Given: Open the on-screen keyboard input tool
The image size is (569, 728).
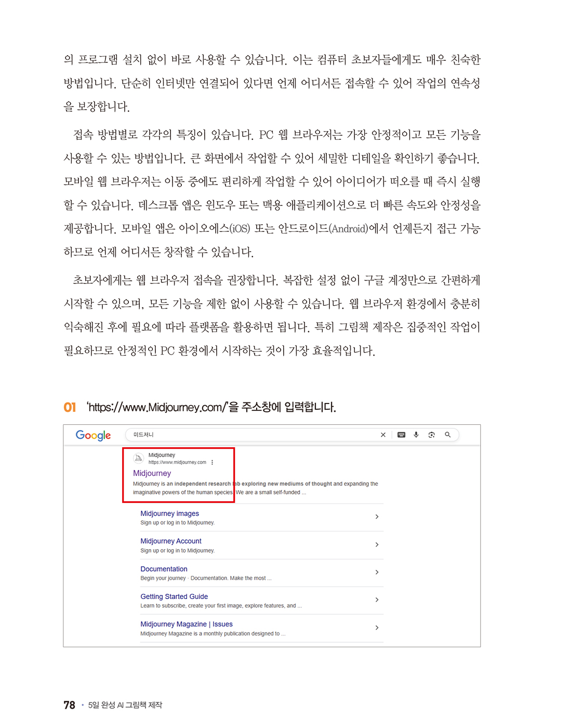Looking at the screenshot, I should point(401,435).
